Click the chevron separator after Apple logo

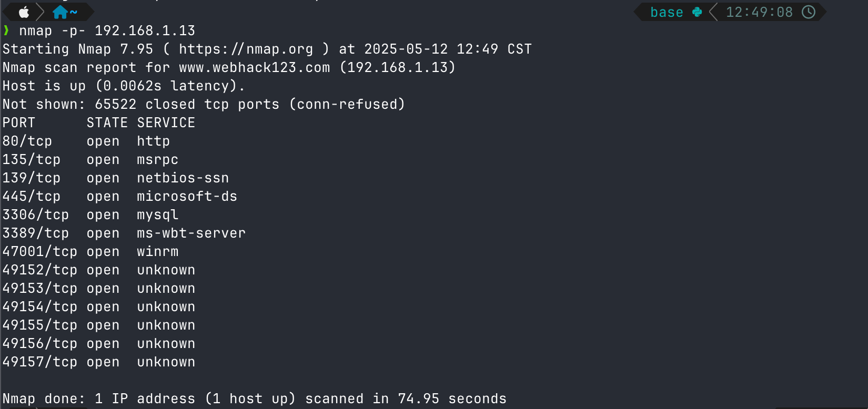point(40,12)
